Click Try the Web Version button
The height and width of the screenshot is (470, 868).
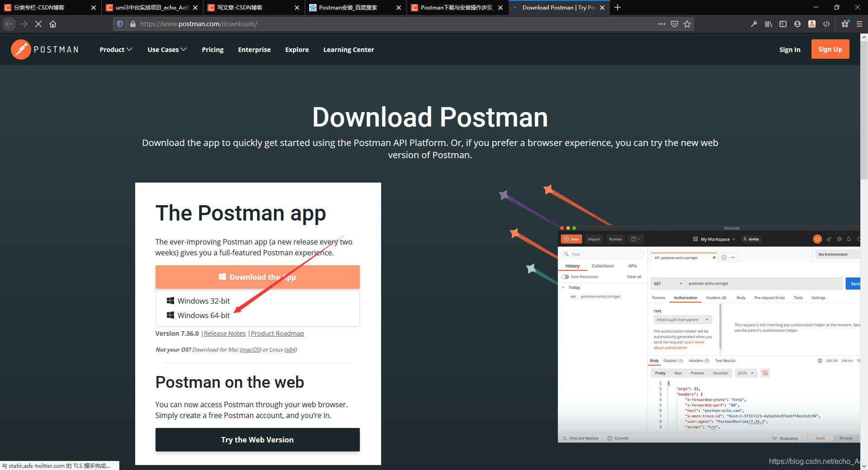click(257, 440)
